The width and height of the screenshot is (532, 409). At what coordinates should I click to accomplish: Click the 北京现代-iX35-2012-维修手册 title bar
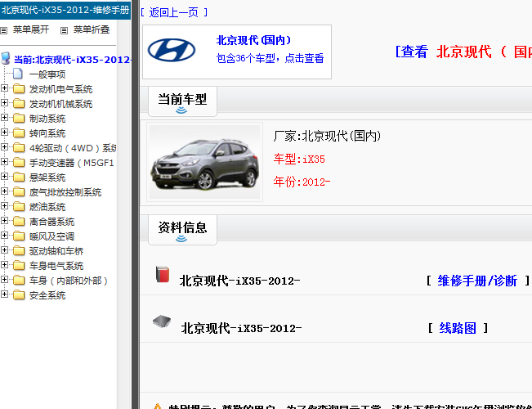pyautogui.click(x=65, y=10)
